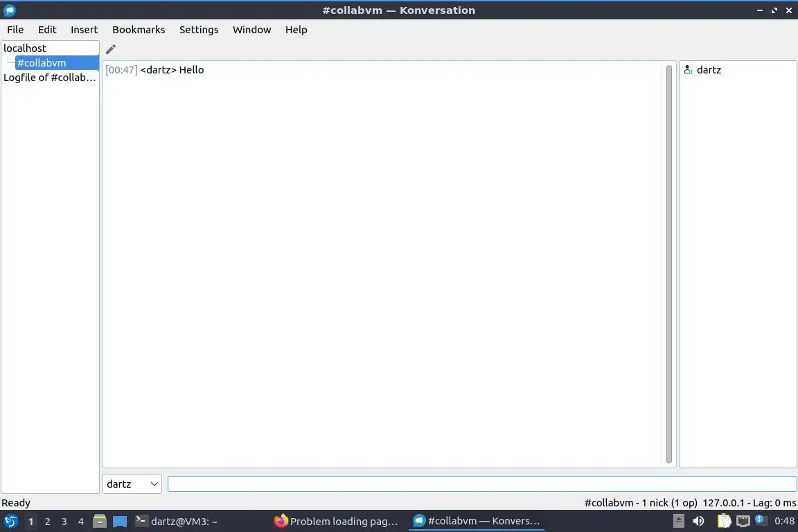Click the terminal icon in taskbar
Viewport: 798px width, 532px height.
pos(141,521)
